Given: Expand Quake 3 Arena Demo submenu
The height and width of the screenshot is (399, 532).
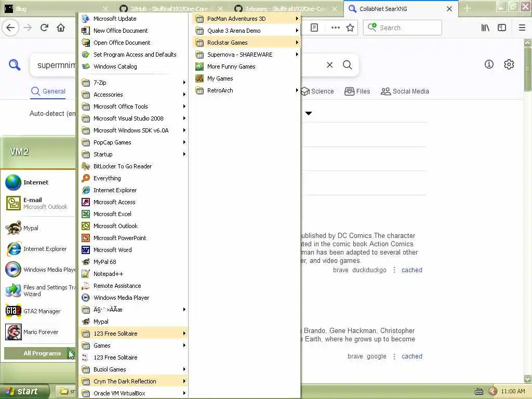Looking at the screenshot, I should point(247,31).
